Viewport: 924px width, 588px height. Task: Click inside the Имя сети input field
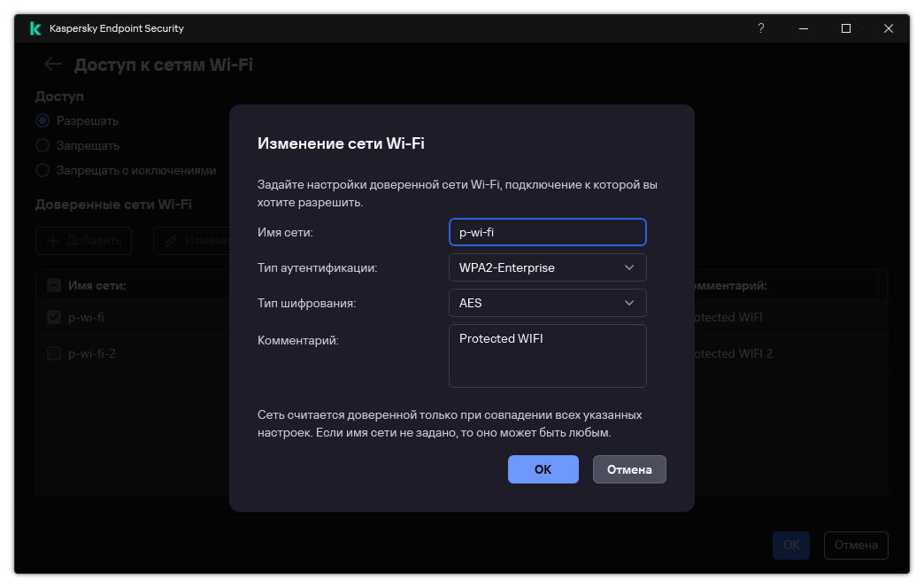point(547,232)
